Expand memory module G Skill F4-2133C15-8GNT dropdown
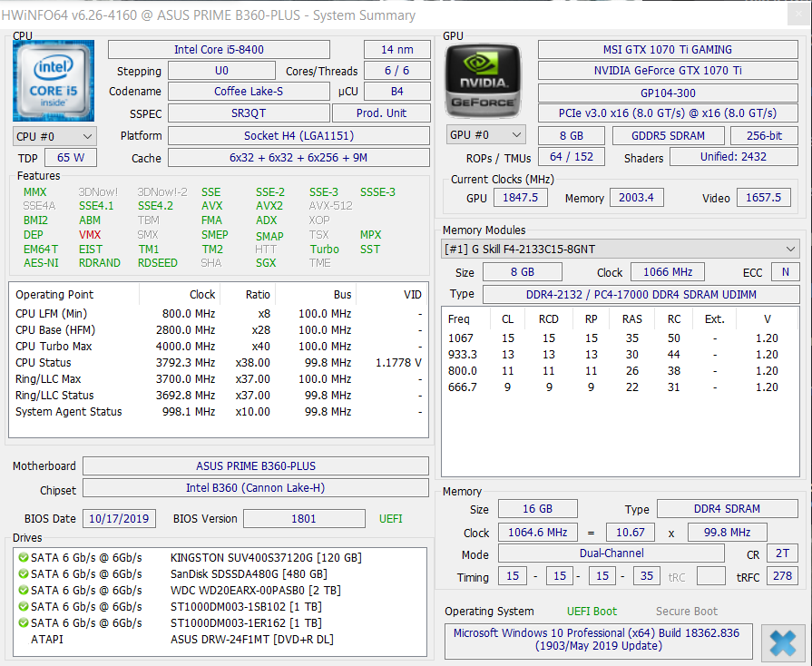 (x=621, y=250)
